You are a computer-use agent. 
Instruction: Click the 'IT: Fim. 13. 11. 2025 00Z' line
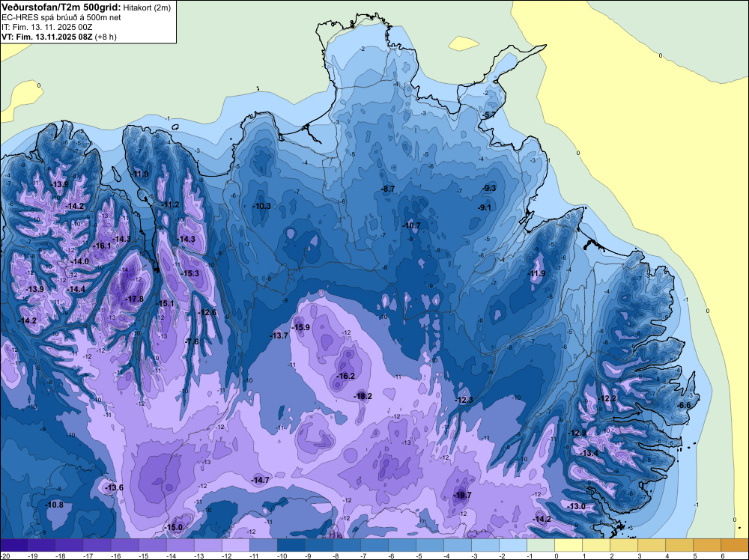tap(46, 27)
